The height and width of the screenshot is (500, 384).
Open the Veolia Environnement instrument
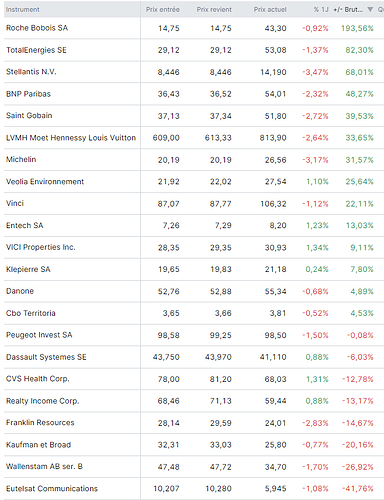coord(45,182)
